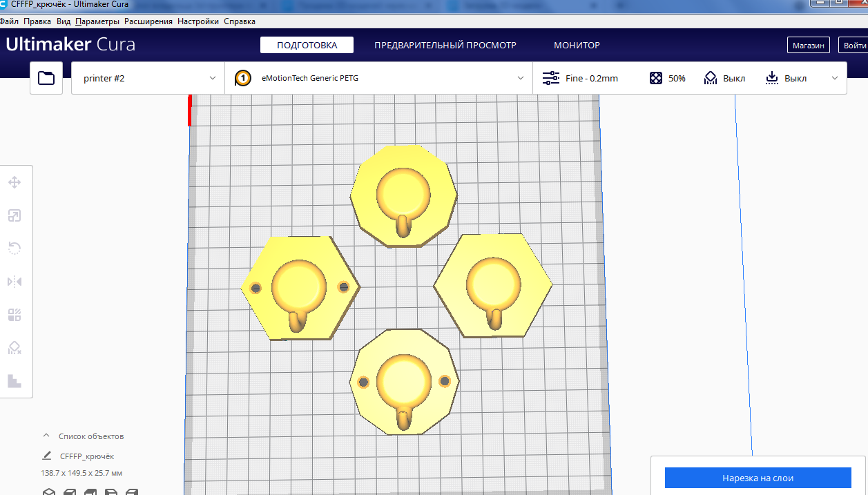
Task: Click the support Выкл icon
Action: [x=711, y=78]
